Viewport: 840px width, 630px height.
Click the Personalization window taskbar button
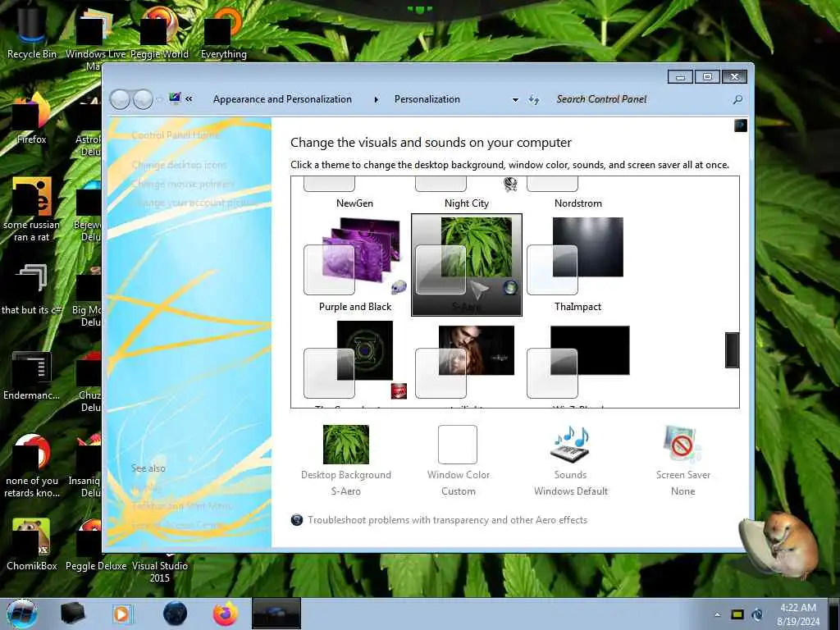[x=276, y=614]
